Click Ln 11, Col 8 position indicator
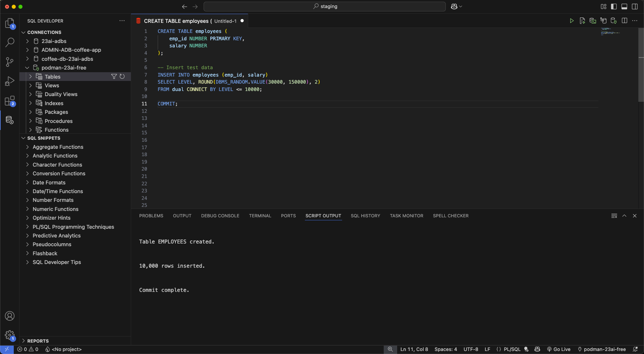Image resolution: width=644 pixels, height=354 pixels. click(x=414, y=349)
